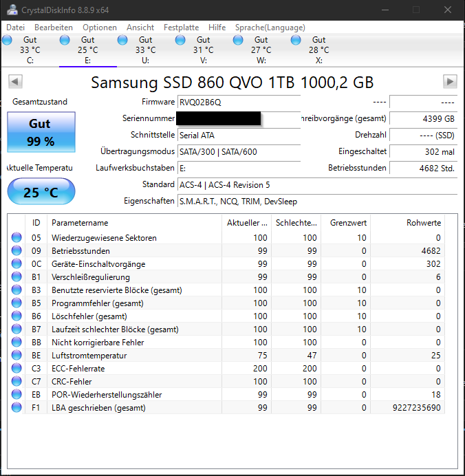Image resolution: width=465 pixels, height=476 pixels.
Task: Click status orb for LBA geschrieben (gesamt)
Action: point(17,407)
